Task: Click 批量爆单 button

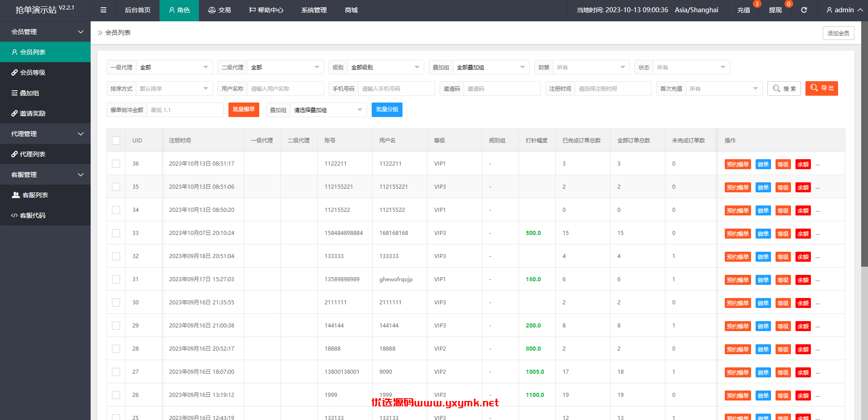Action: pyautogui.click(x=244, y=109)
